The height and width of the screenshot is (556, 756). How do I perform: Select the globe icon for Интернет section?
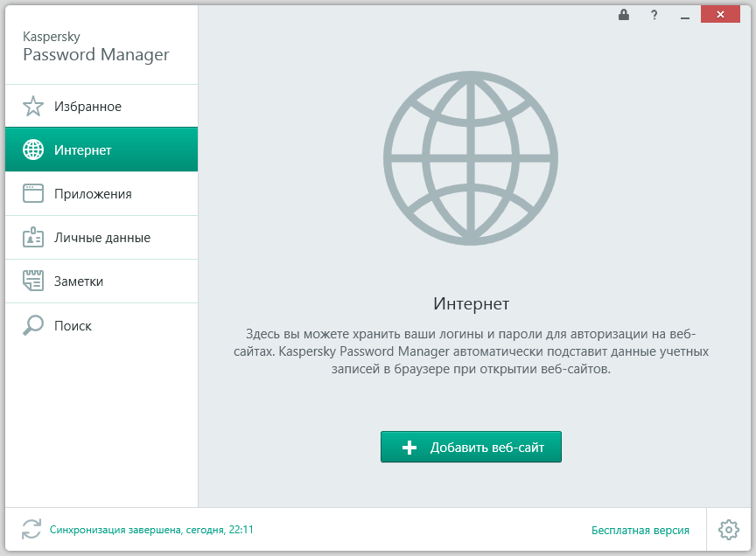pyautogui.click(x=32, y=149)
